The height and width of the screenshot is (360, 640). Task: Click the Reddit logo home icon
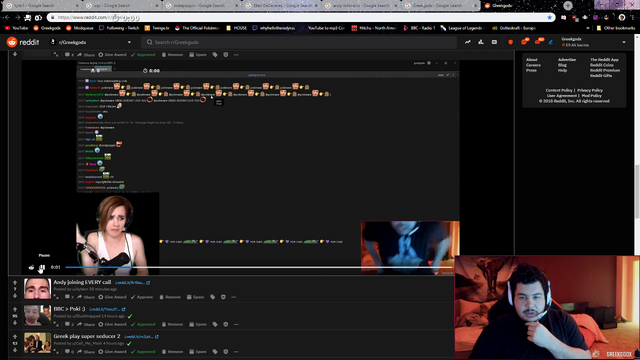pos(23,42)
